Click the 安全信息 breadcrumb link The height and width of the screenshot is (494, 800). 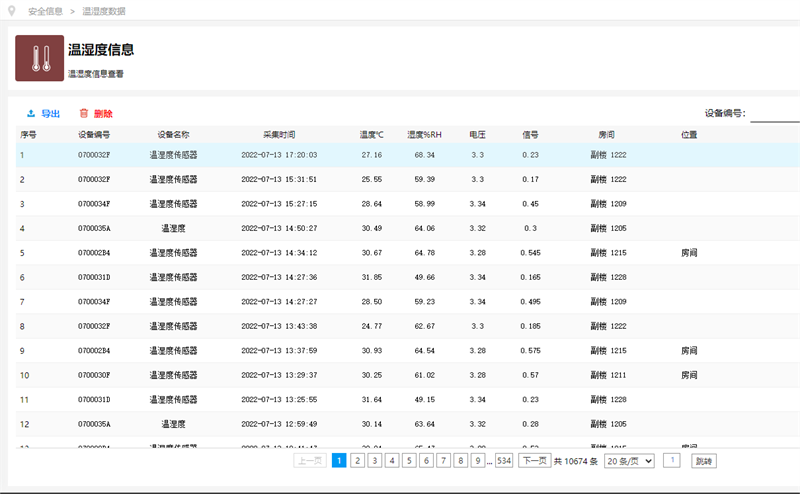(45, 11)
